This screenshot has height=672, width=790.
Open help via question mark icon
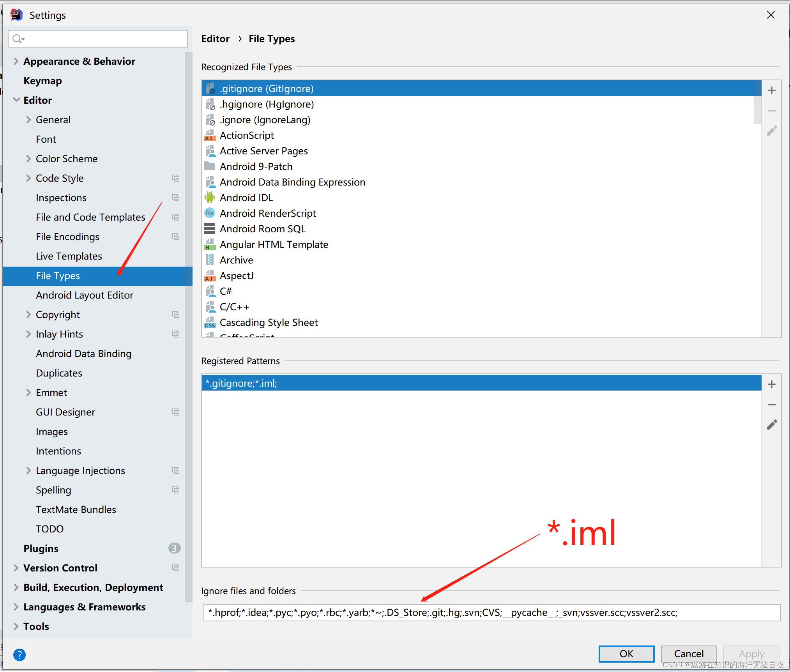click(19, 654)
